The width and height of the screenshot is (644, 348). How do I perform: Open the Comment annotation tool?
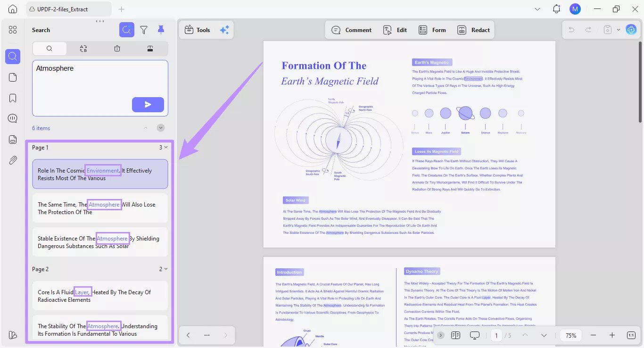coord(352,30)
